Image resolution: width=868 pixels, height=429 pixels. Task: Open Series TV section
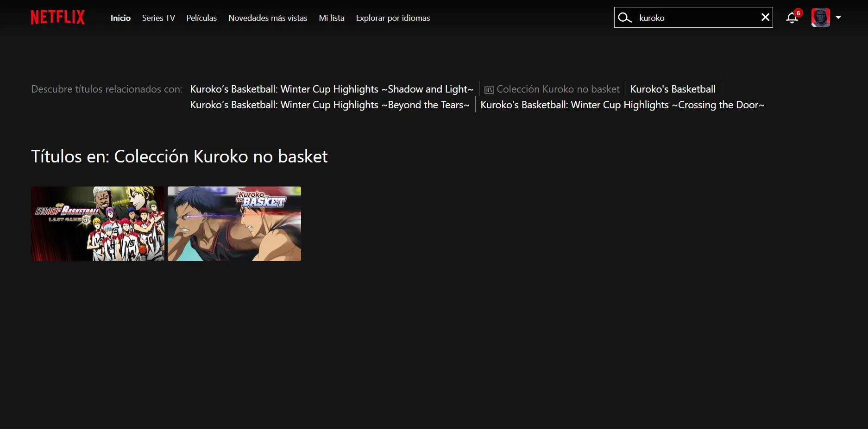[158, 18]
